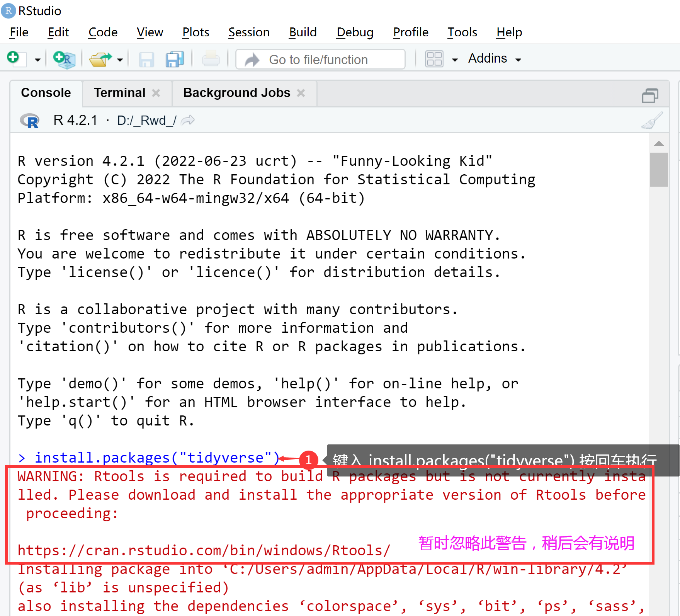
Task: Close the Background Jobs tab
Action: click(301, 93)
